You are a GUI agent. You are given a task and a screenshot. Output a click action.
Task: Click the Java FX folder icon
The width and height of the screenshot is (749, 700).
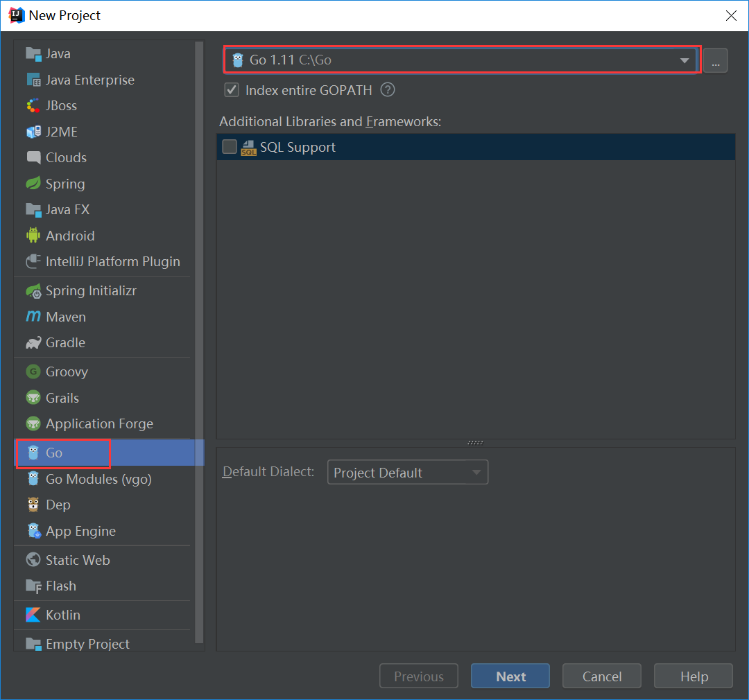click(x=33, y=209)
